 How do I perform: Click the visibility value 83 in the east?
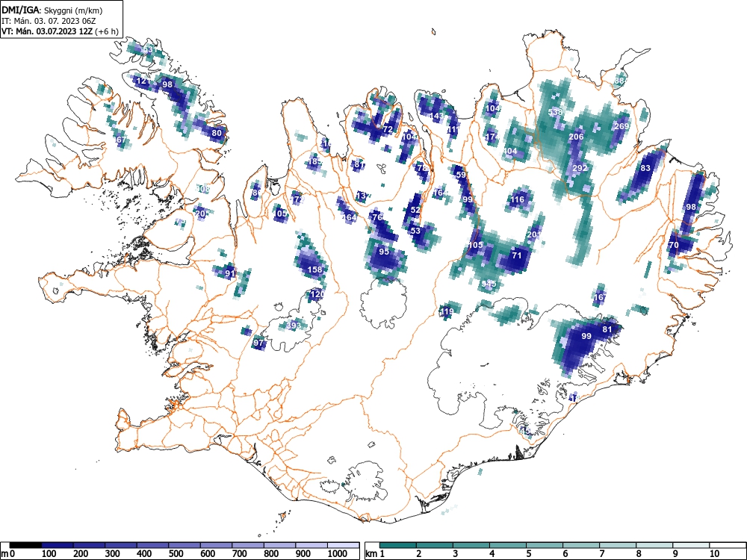tap(645, 168)
